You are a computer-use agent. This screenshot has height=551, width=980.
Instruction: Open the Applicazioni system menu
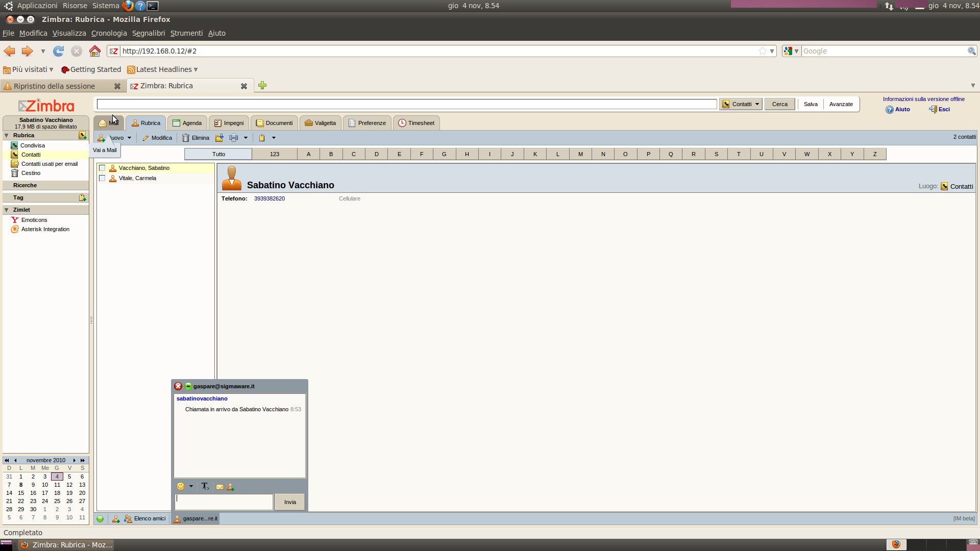point(37,6)
